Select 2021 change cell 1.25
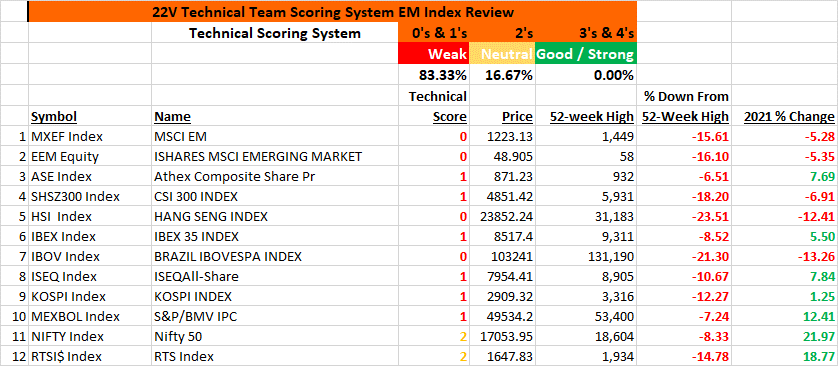 (x=785, y=297)
